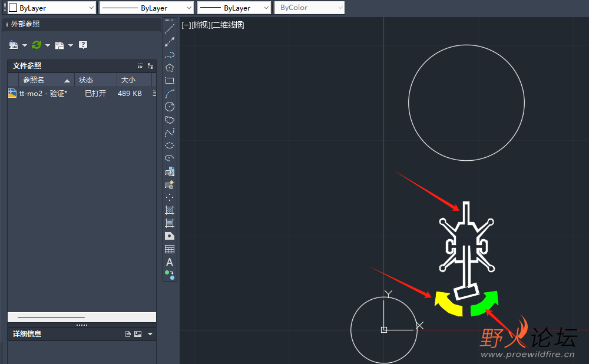Select the Circle drawing tool
The height and width of the screenshot is (364, 589).
click(170, 107)
